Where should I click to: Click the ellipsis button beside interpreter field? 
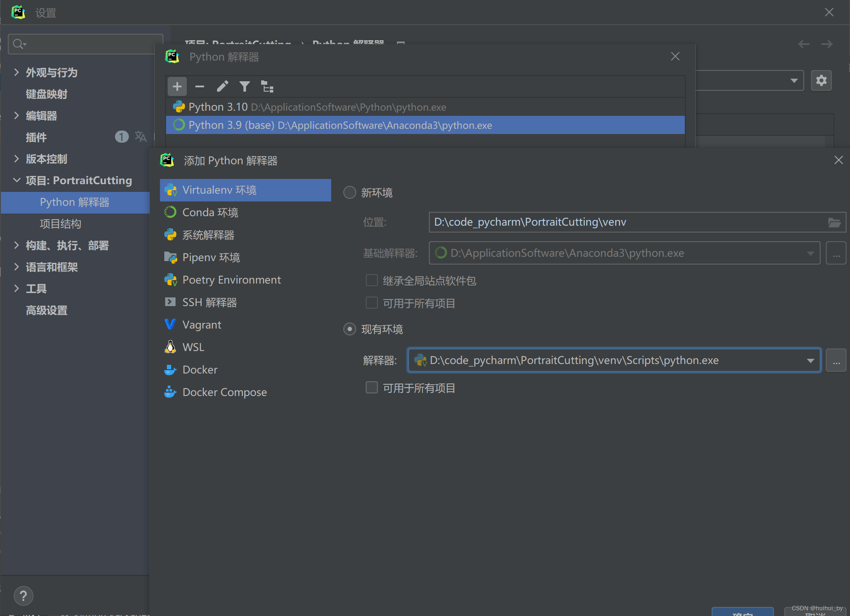(836, 361)
